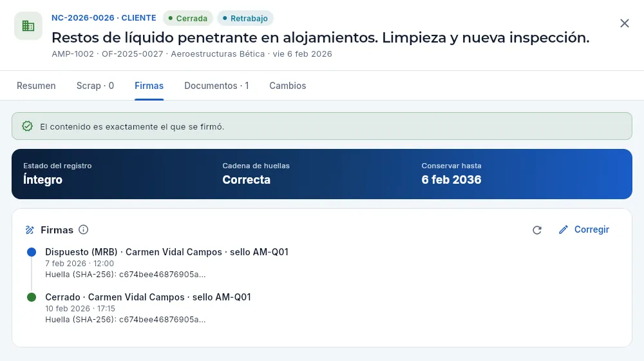This screenshot has height=361, width=644.
Task: Click the green Cerrado timeline dot
Action: click(x=32, y=297)
